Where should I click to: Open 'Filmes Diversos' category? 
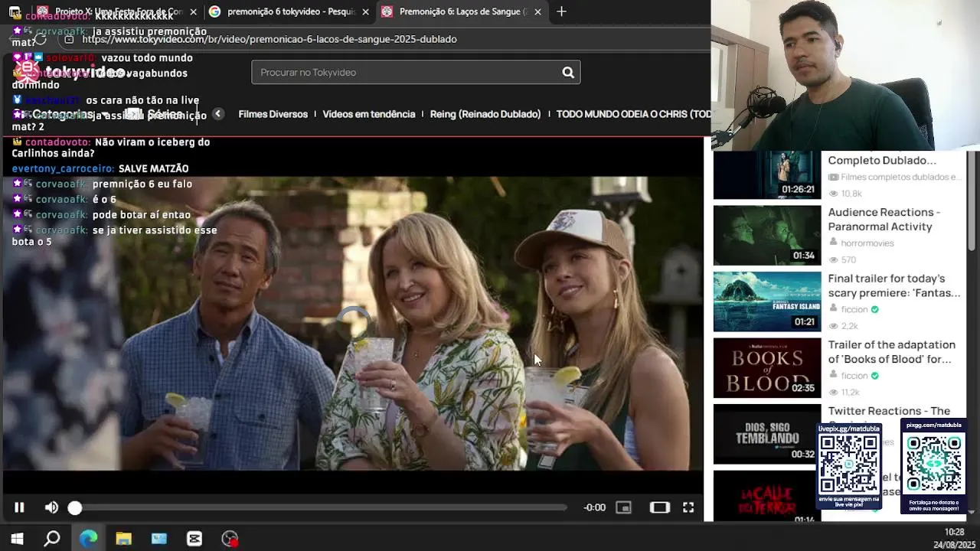[273, 114]
